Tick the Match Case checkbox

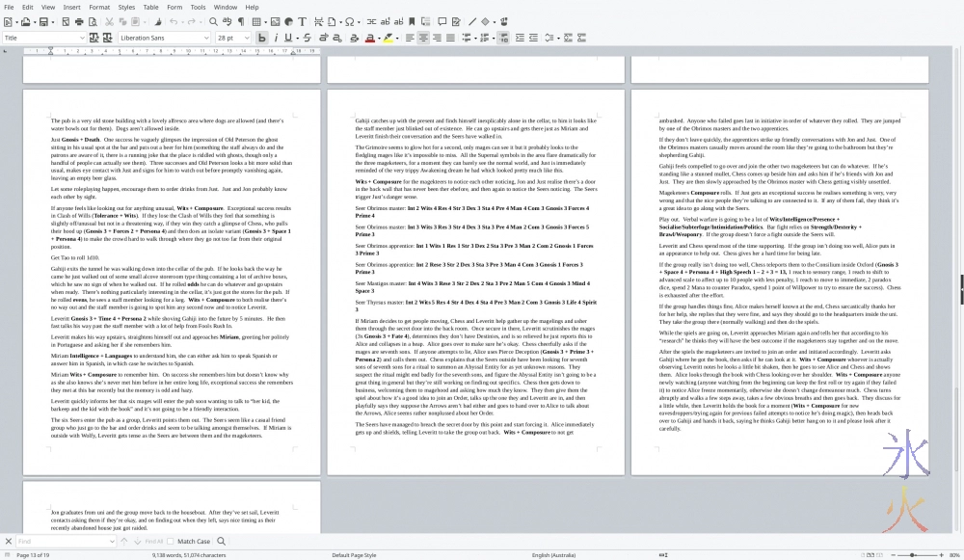172,542
